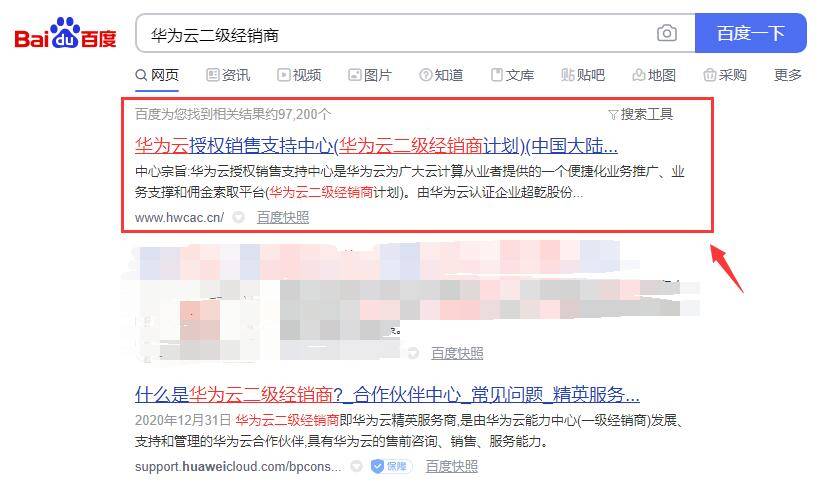The width and height of the screenshot is (826, 487).
Task: Click snippet text starting 中心宗旨
Action: click(409, 182)
